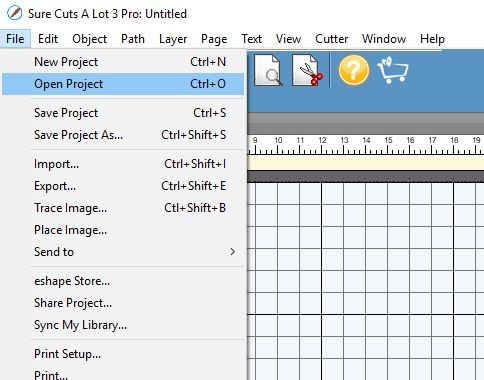Click the Cutter scissors page icon

[307, 70]
